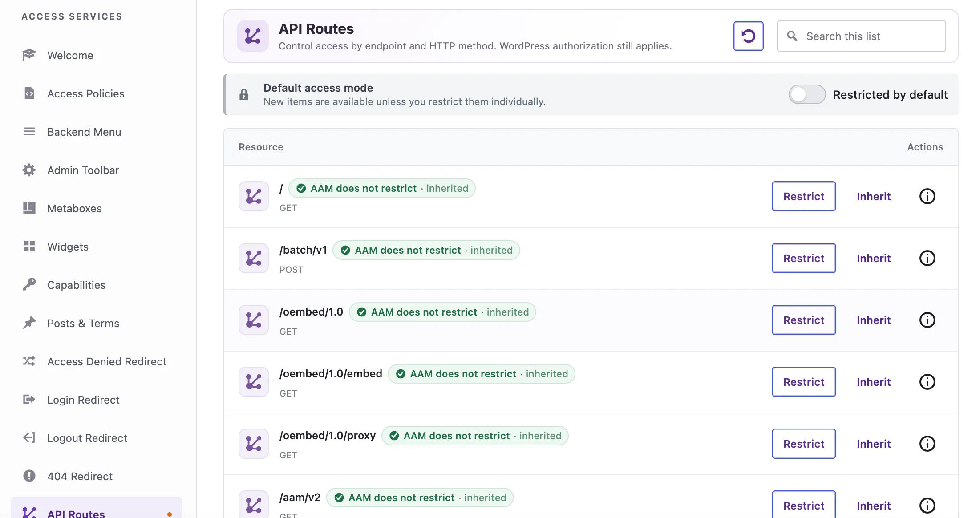The width and height of the screenshot is (980, 518).
Task: Open info for the /batch/v1 route
Action: point(927,258)
